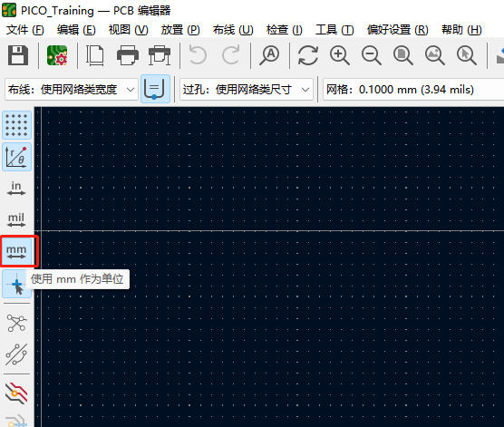Image resolution: width=504 pixels, height=427 pixels.
Task: Click the Find (magnifier with A) icon
Action: [269, 55]
